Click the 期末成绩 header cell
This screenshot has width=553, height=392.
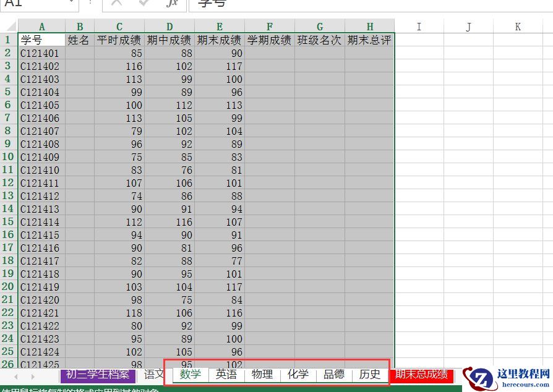(x=220, y=40)
